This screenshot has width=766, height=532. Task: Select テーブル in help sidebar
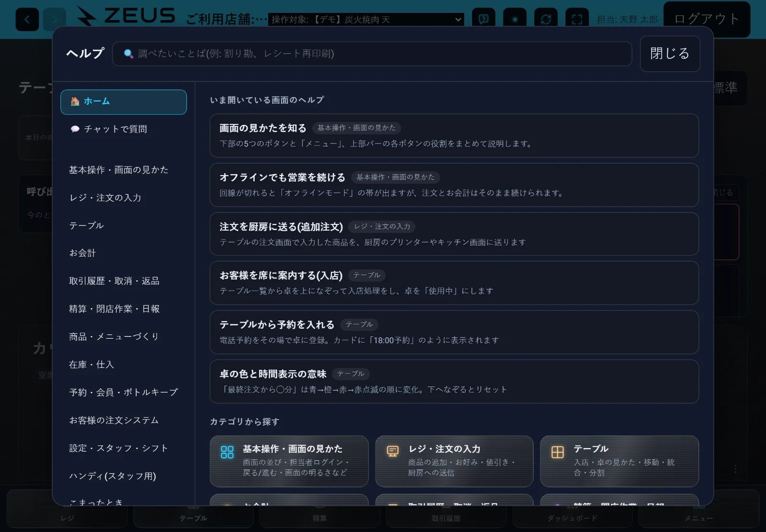click(x=124, y=226)
